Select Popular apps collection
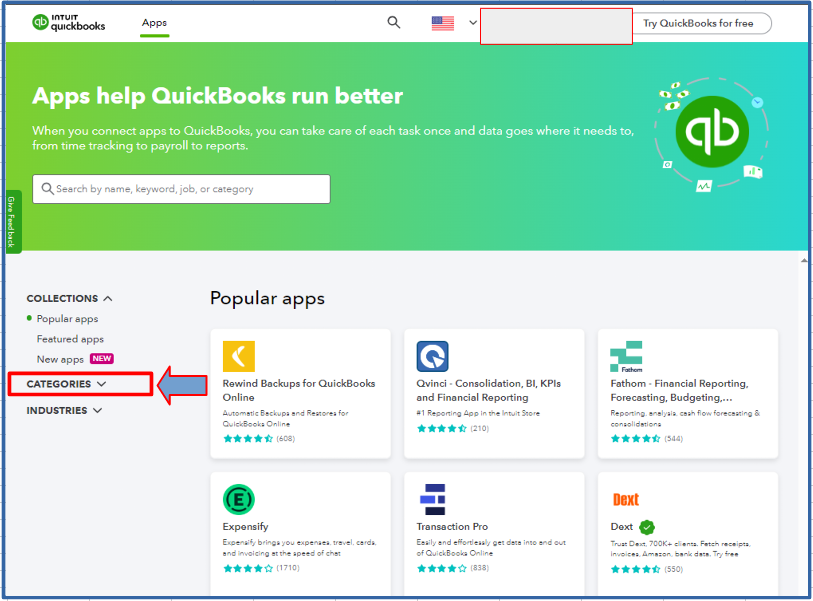 (x=67, y=318)
